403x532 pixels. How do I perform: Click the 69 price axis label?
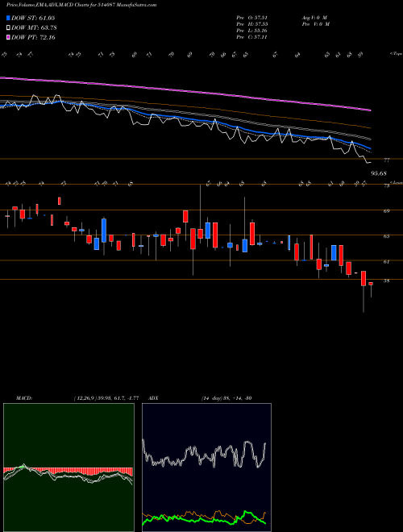(387, 211)
